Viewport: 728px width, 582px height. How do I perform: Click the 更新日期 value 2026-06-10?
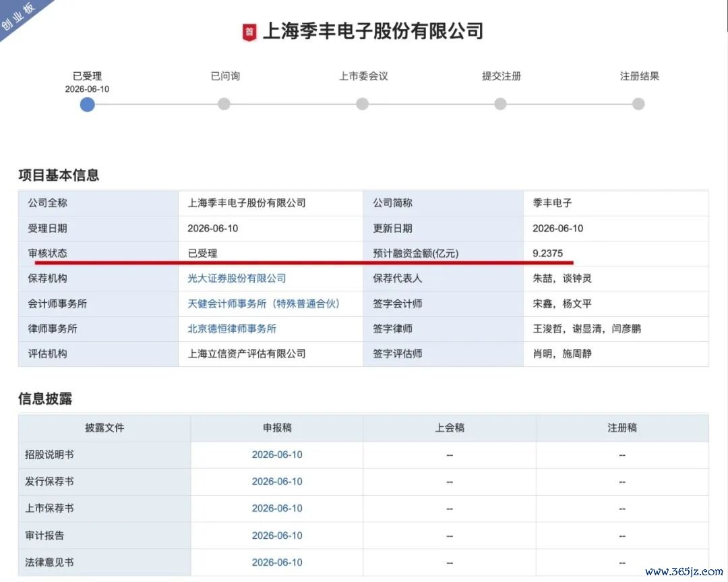coord(557,229)
